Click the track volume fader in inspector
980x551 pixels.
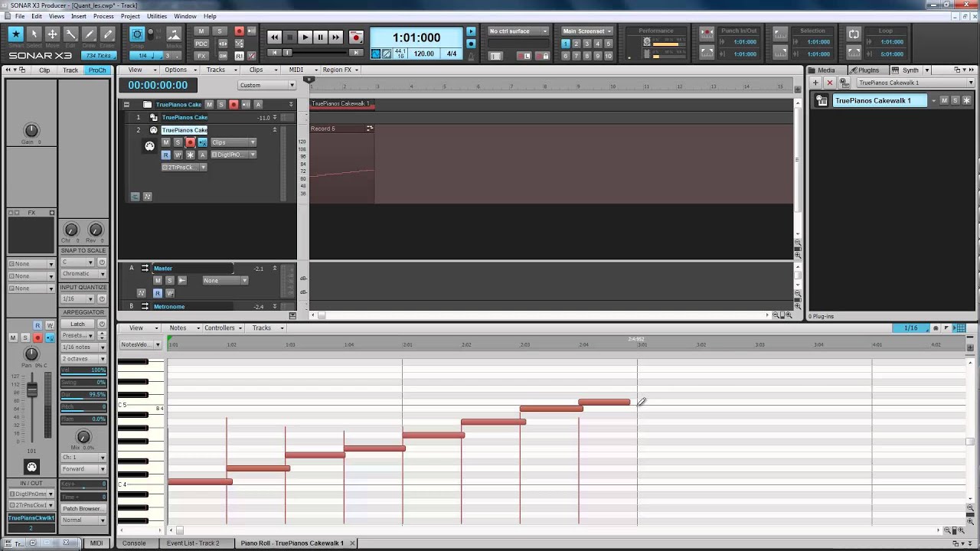coord(32,390)
